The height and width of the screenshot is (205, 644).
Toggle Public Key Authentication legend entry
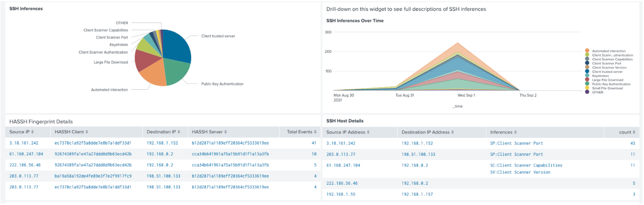[x=611, y=84]
